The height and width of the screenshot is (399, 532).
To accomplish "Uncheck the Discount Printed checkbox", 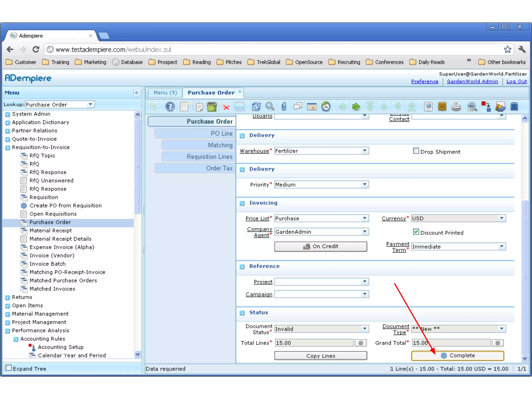I will (x=416, y=232).
